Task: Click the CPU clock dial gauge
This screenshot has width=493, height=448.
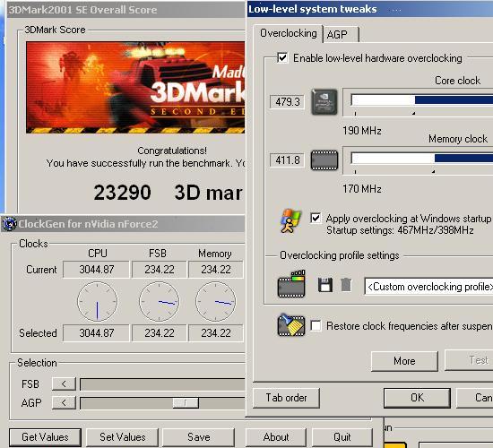Action: coord(97,301)
